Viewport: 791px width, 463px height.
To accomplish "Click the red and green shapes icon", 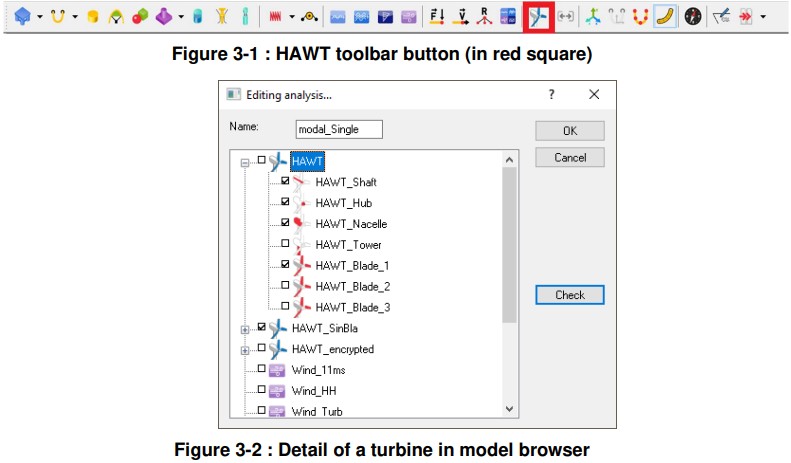I will pyautogui.click(x=139, y=17).
